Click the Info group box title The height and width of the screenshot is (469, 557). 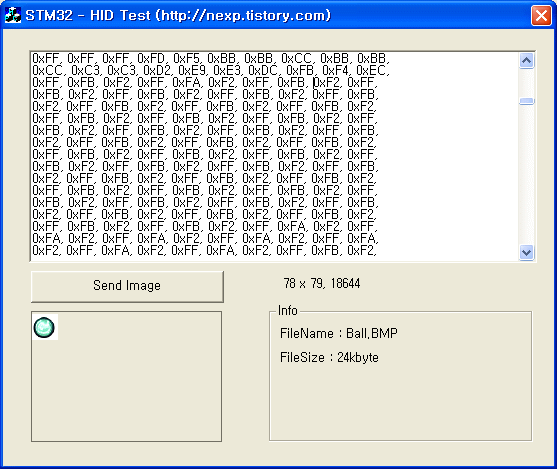(287, 310)
